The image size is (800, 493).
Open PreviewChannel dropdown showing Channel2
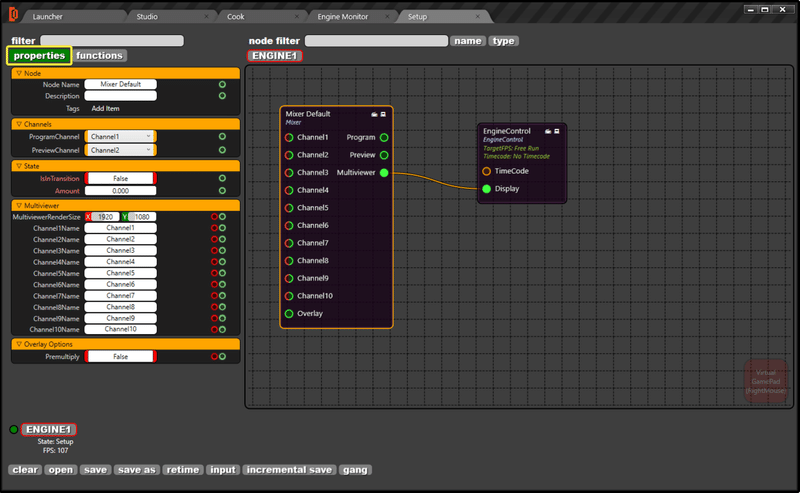120,150
